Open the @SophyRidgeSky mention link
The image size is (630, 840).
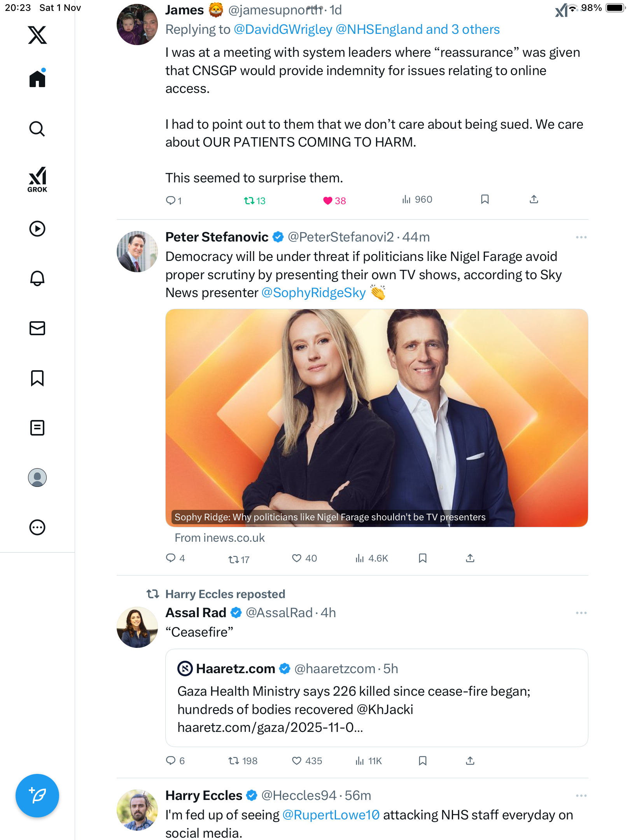313,293
